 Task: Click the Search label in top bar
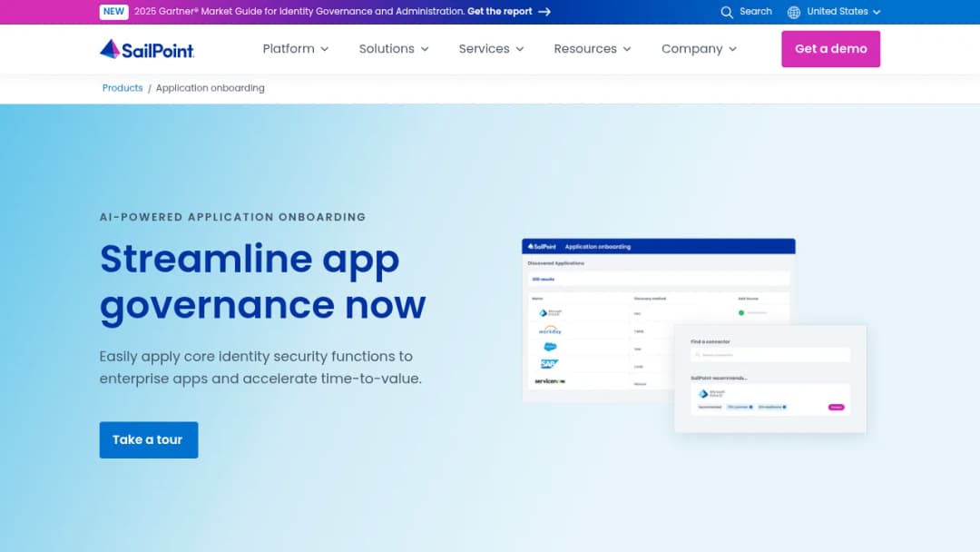(x=756, y=11)
